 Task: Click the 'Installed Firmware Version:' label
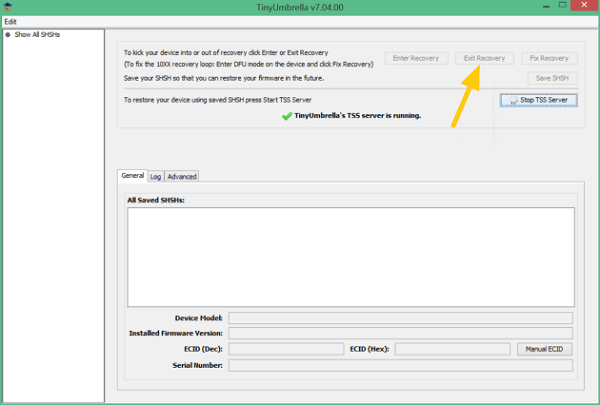pyautogui.click(x=176, y=333)
